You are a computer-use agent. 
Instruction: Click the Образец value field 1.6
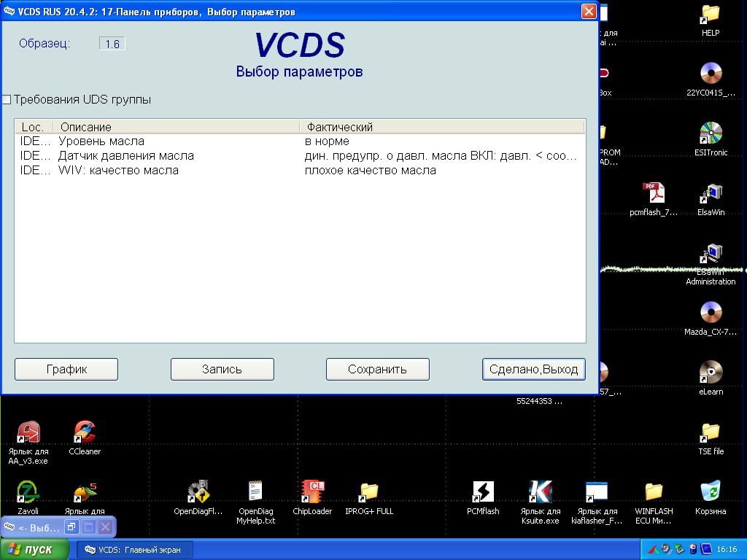pyautogui.click(x=112, y=44)
